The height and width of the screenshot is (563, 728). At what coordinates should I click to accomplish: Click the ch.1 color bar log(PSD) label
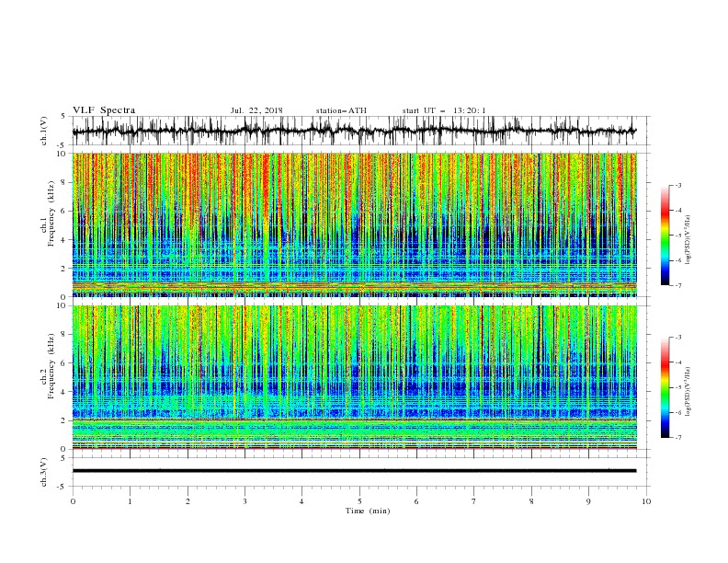tap(688, 240)
